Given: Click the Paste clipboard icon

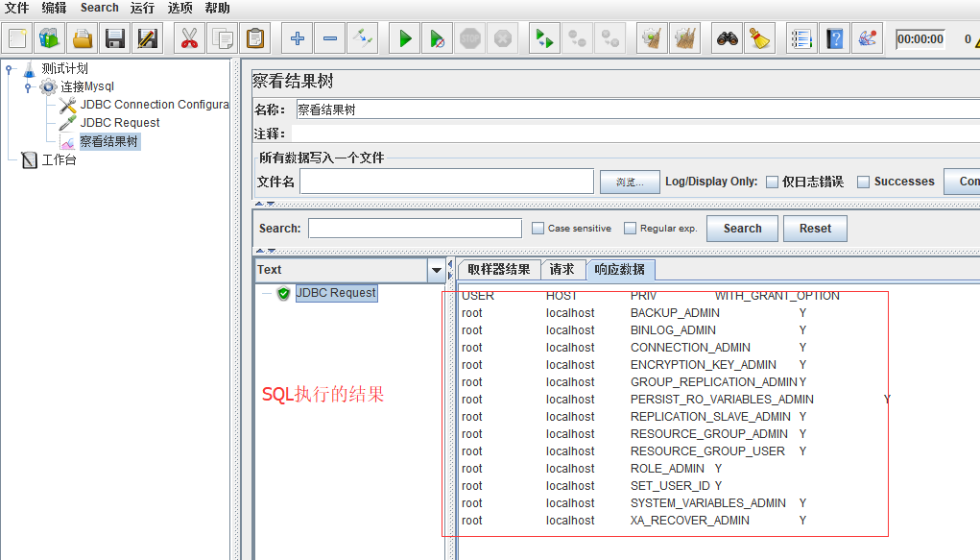Looking at the screenshot, I should coord(255,38).
